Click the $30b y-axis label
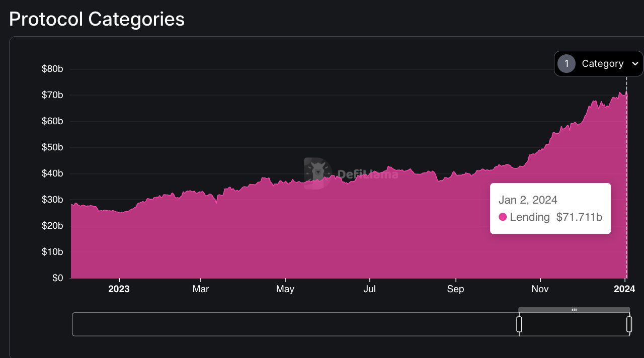Screen dimensions: 644x358 [52, 200]
